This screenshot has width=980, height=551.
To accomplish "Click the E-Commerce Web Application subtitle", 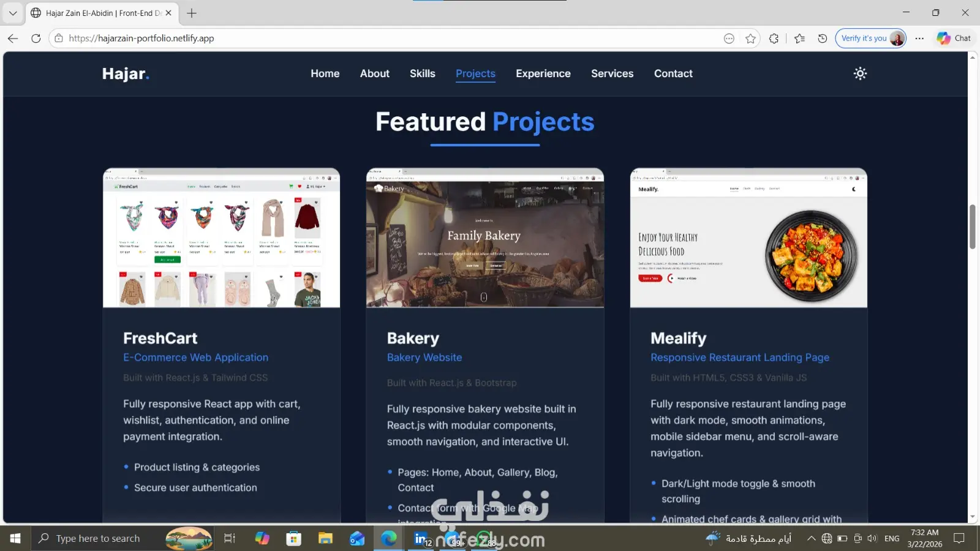I will [196, 358].
